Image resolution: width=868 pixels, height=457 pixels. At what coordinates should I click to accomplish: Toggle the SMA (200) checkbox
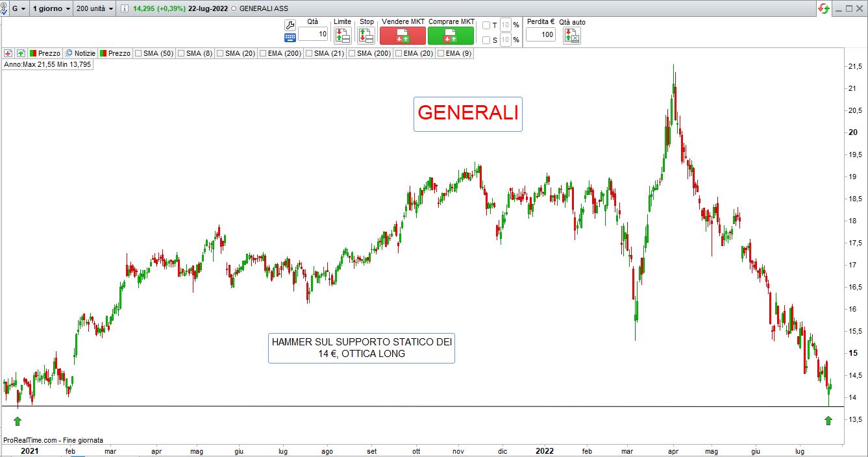(352, 53)
